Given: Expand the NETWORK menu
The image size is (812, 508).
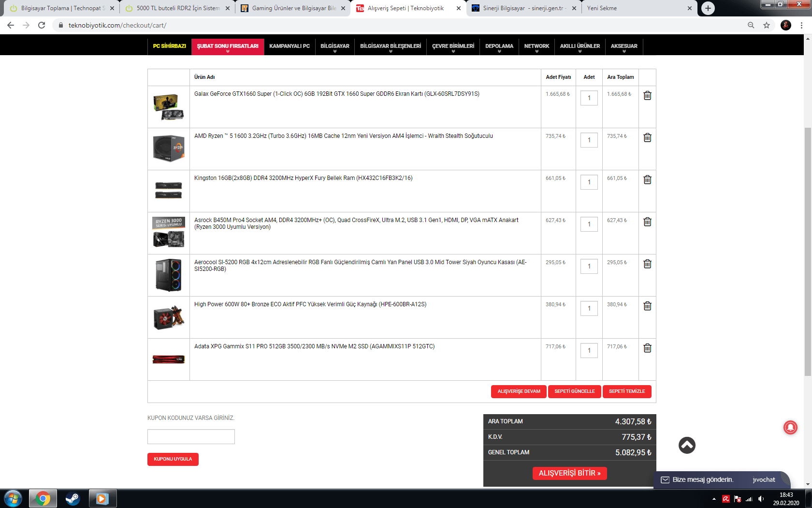Looking at the screenshot, I should click(536, 47).
